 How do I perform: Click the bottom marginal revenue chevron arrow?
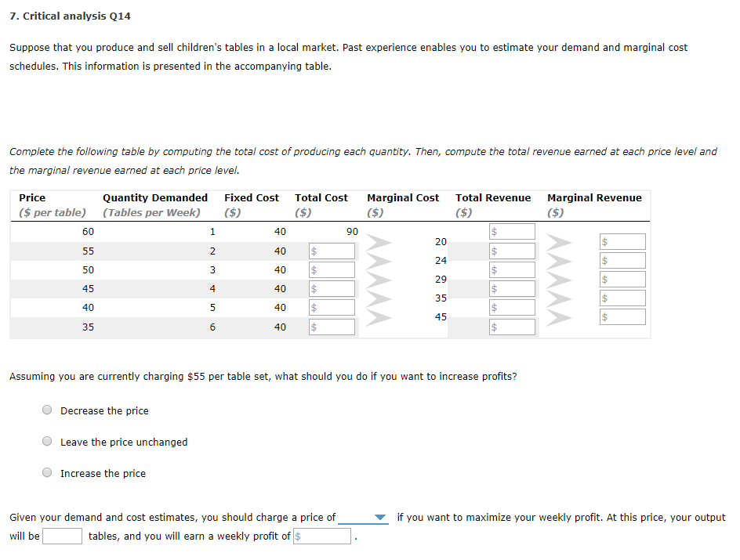tap(557, 316)
